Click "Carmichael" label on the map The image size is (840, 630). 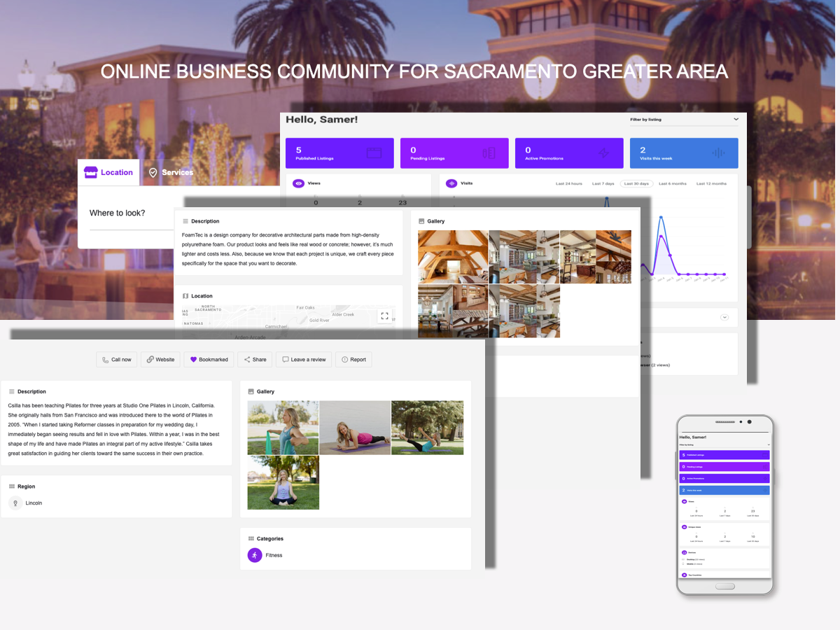coord(276,327)
